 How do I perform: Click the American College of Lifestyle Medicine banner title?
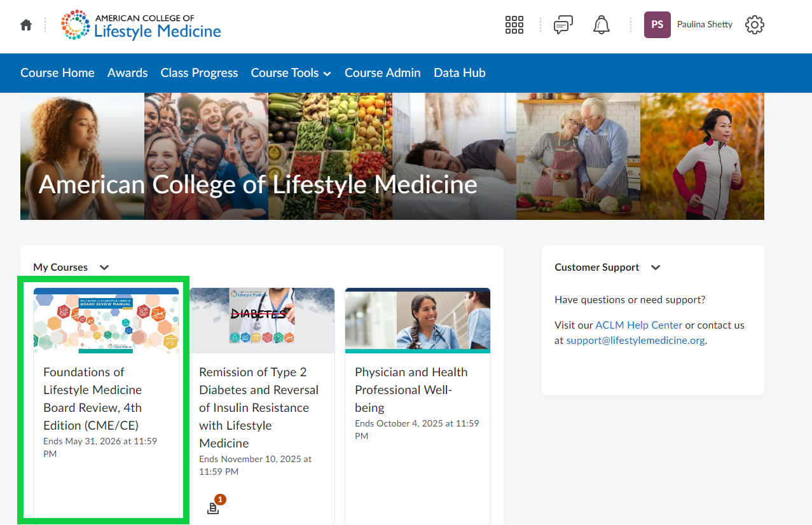pos(258,184)
